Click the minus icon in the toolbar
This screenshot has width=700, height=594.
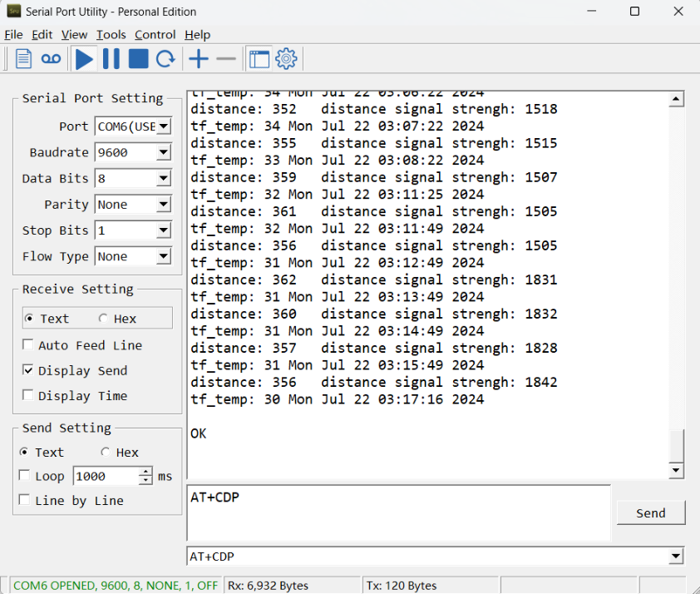tap(226, 59)
